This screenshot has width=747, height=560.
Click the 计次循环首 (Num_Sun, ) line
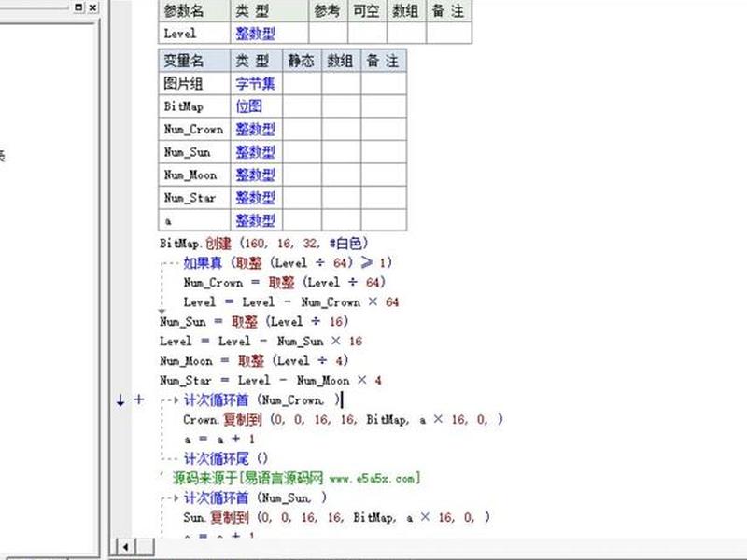pyautogui.click(x=255, y=497)
